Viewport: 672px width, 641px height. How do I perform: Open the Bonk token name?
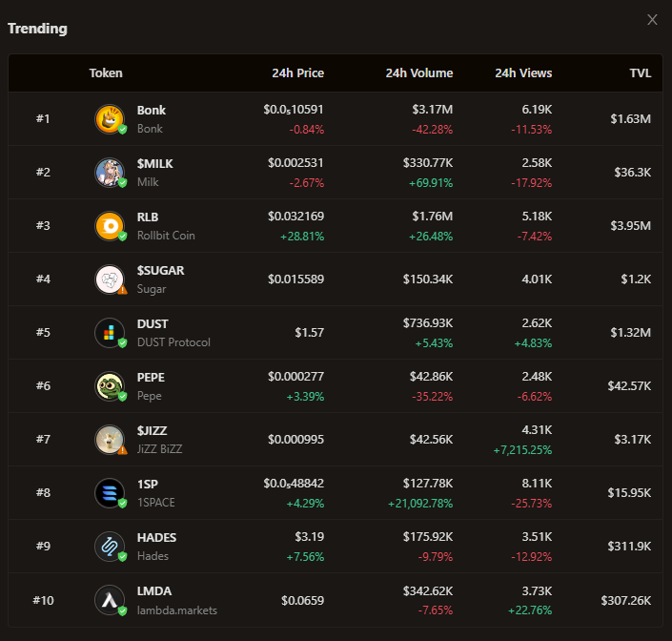click(152, 111)
